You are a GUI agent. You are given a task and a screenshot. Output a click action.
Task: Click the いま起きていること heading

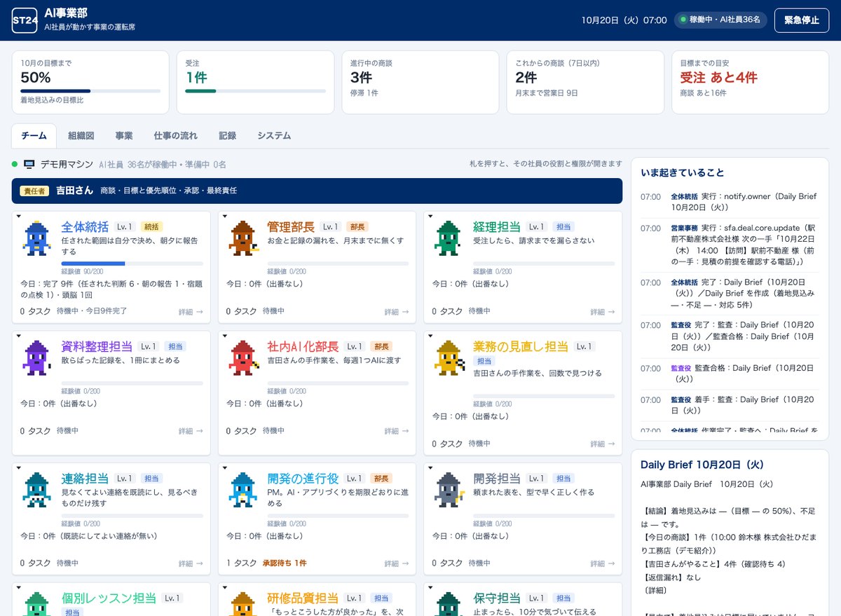pos(683,172)
